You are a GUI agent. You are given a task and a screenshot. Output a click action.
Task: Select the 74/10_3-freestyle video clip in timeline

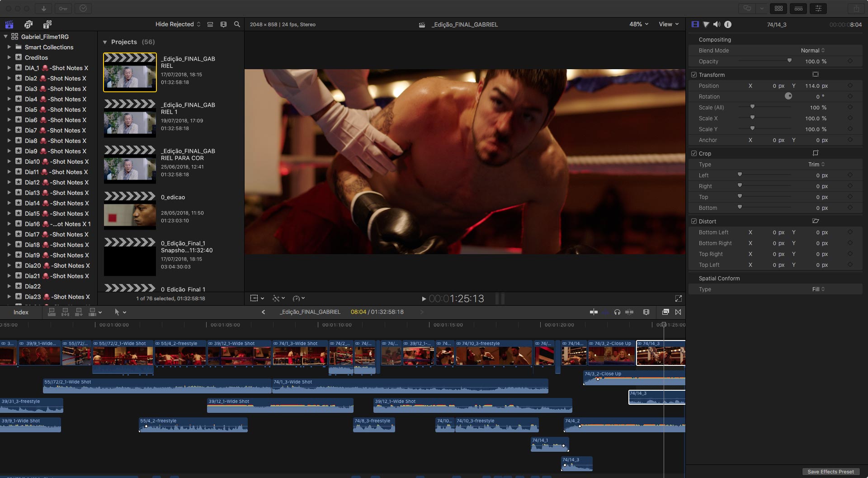(x=495, y=353)
